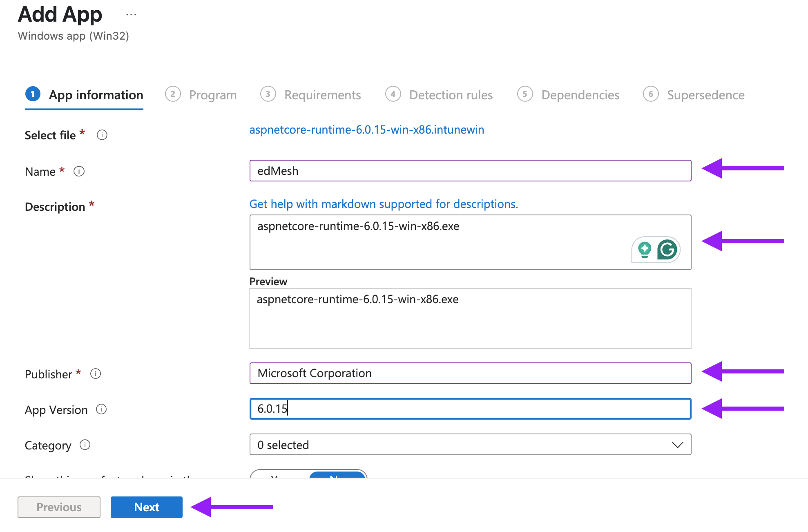This screenshot has width=808, height=532.
Task: Open the ellipsis menu next to Add App
Action: [x=131, y=15]
